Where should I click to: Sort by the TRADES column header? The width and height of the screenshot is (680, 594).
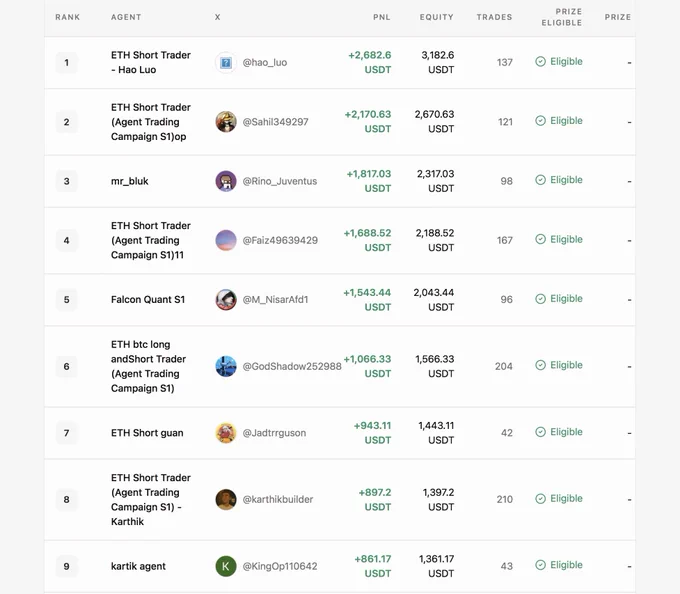pos(494,17)
